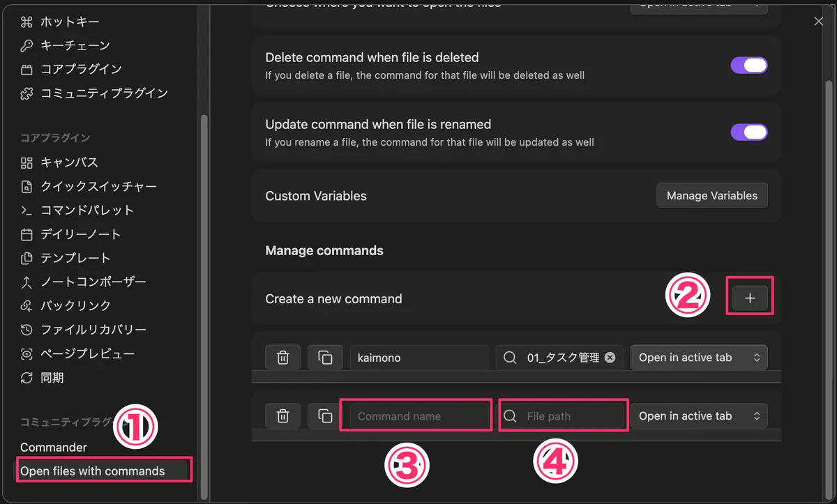Duplicate the kaimono command with copy icon
The image size is (837, 504).
click(x=325, y=358)
